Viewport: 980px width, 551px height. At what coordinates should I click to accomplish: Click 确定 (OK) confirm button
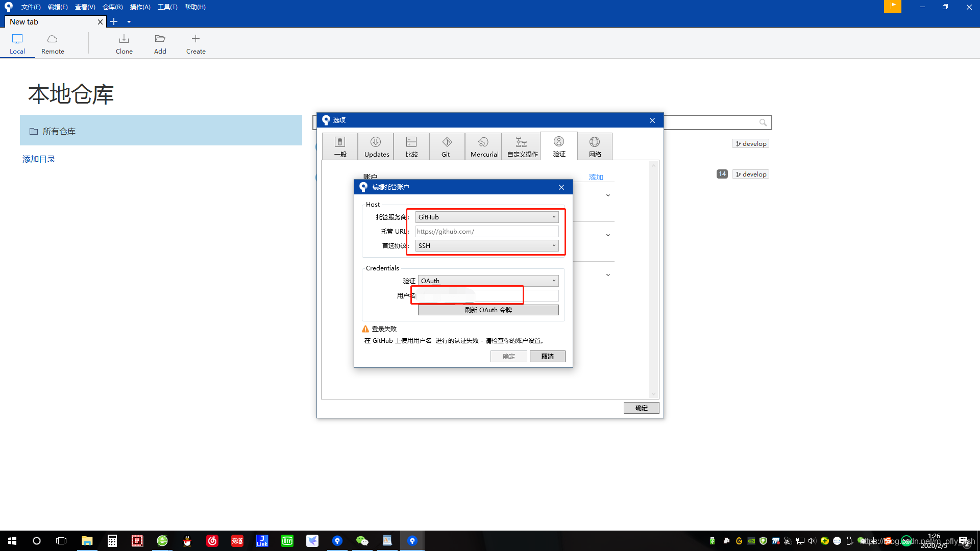[x=509, y=356]
